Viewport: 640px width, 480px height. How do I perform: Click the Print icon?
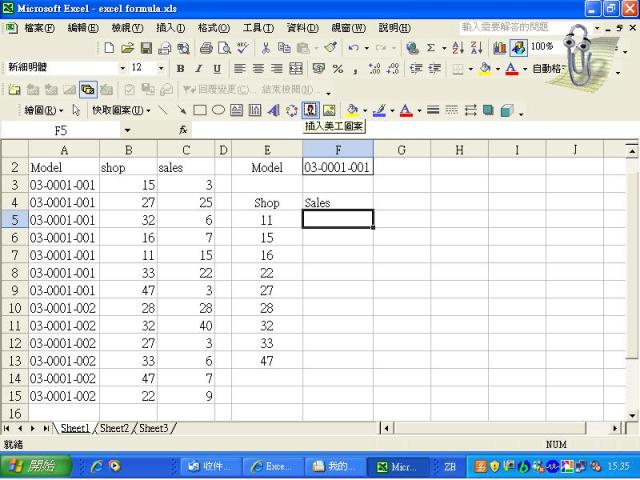point(205,48)
